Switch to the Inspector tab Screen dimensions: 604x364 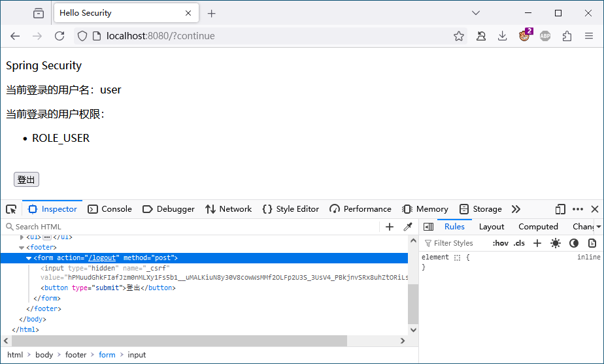[x=52, y=209]
